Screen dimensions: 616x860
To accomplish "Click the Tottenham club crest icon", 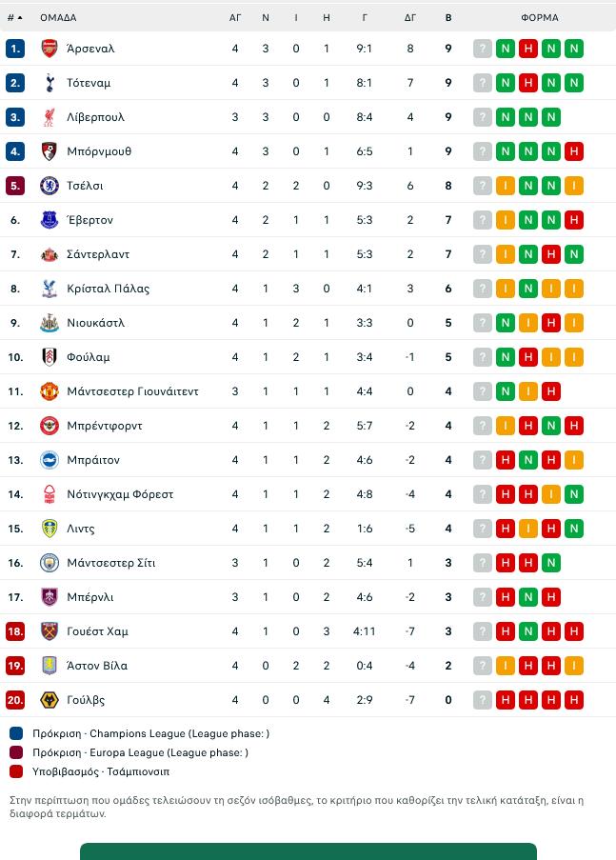I will click(x=50, y=83).
